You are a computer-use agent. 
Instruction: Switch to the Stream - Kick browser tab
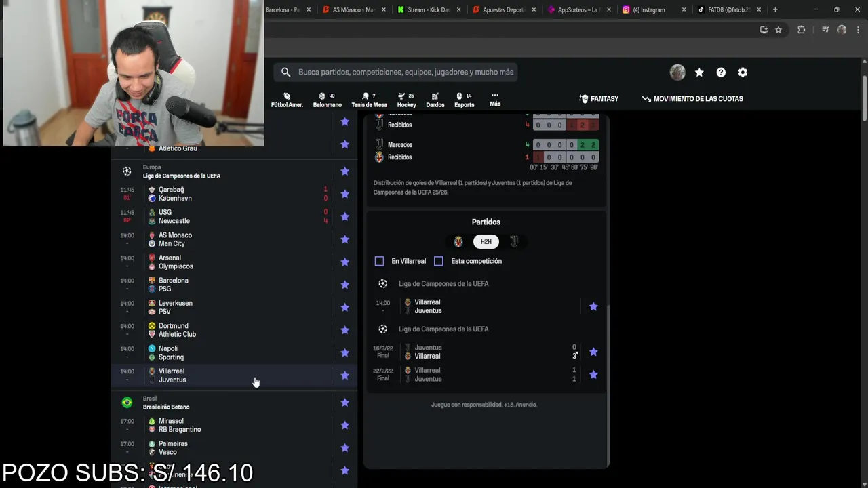coord(429,9)
